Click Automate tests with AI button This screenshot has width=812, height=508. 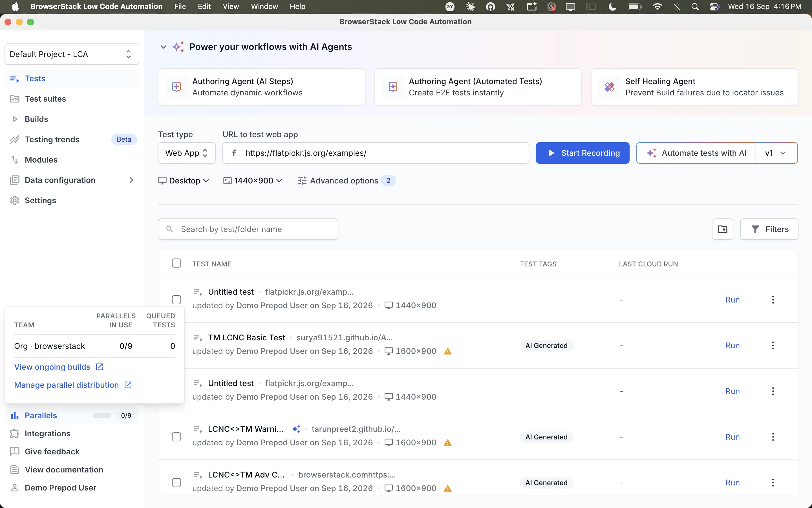click(696, 153)
